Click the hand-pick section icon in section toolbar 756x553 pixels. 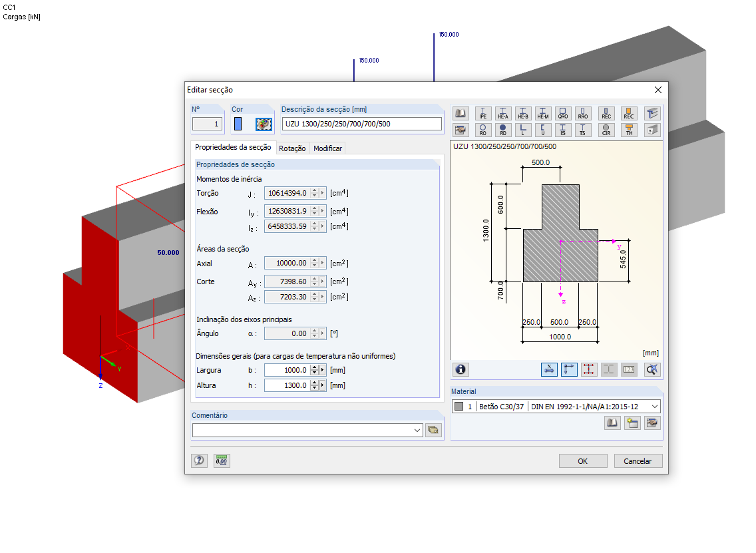point(461,130)
